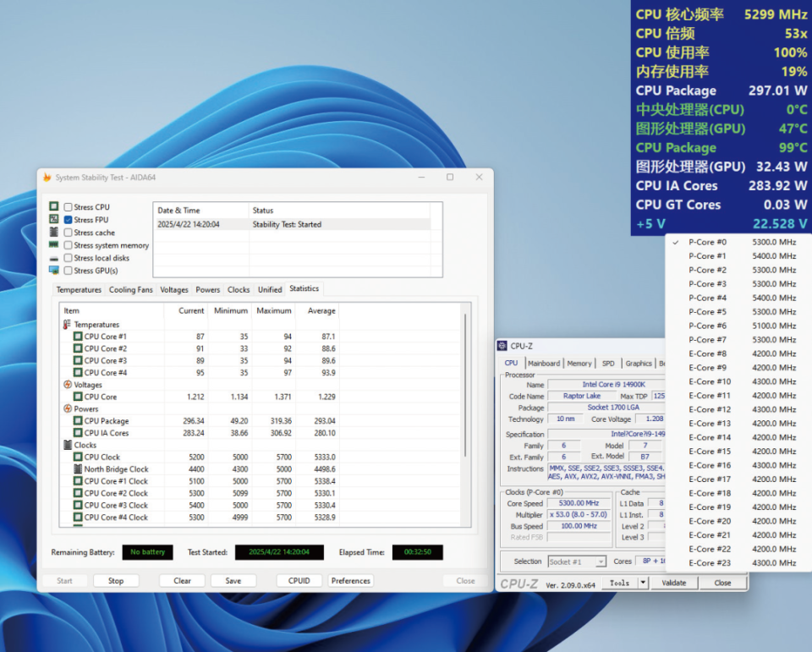Enable the Stress GPU(s) checkbox
The height and width of the screenshot is (652, 812).
pyautogui.click(x=68, y=271)
